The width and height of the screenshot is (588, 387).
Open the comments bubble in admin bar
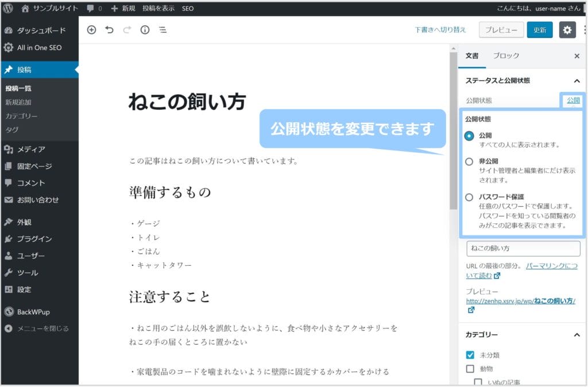click(94, 9)
